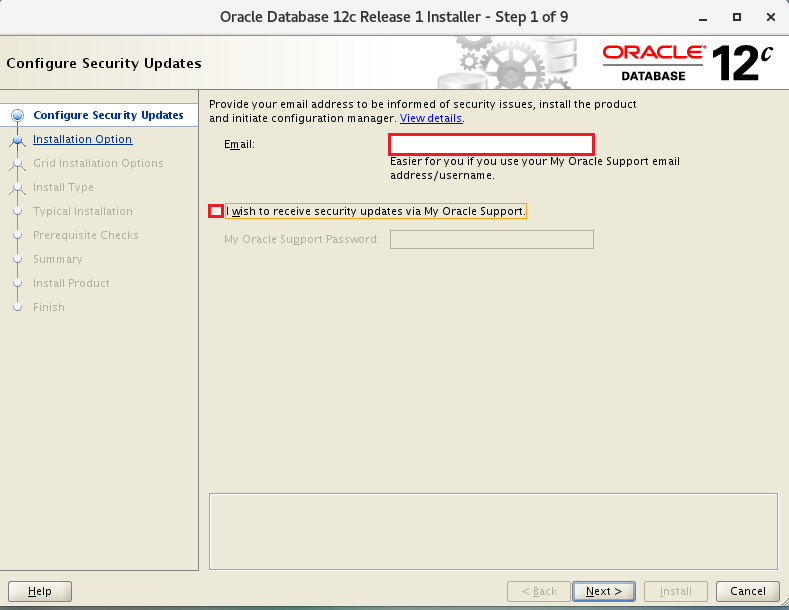Click the Email input field

(x=491, y=144)
